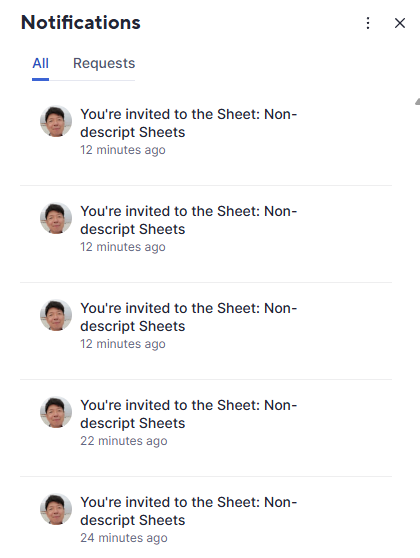Click the "22 minutes ago" timestamp

[x=124, y=441]
